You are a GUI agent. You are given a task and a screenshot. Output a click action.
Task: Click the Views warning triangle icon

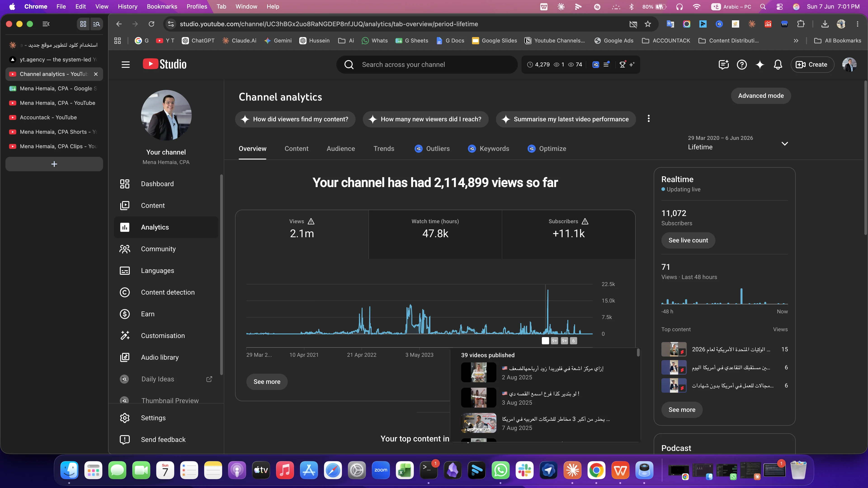click(311, 221)
